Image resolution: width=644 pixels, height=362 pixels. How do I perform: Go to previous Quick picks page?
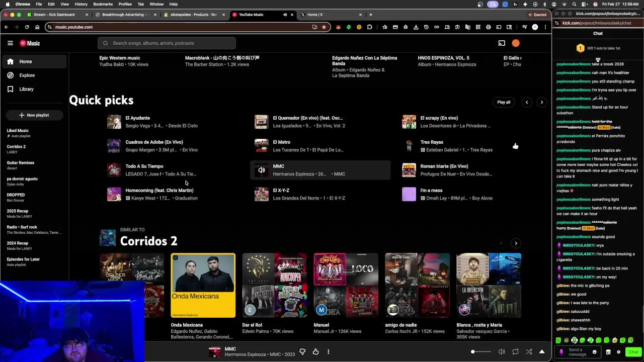click(527, 102)
